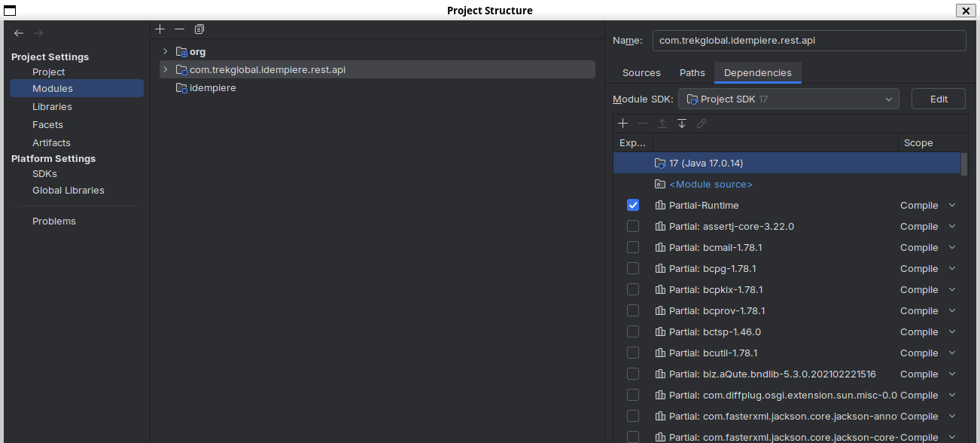Uncheck the Partial-Runtime export checkbox
Screen dimensions: 980x443
633,205
